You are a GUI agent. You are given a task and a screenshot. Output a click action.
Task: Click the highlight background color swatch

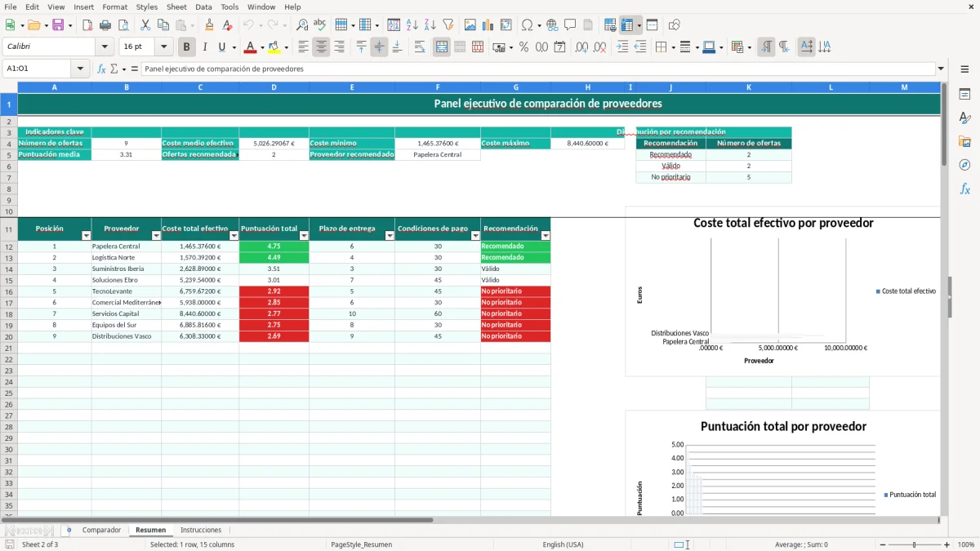[274, 47]
